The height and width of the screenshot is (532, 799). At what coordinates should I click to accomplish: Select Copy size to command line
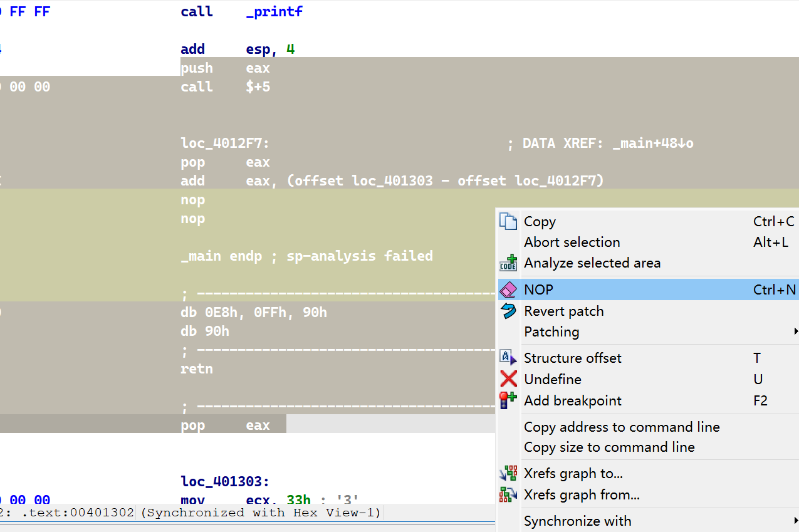[608, 447]
